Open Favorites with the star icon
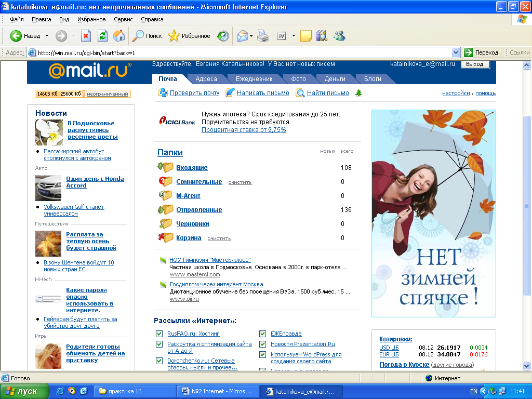Image resolution: width=532 pixels, height=399 pixels. tap(174, 36)
